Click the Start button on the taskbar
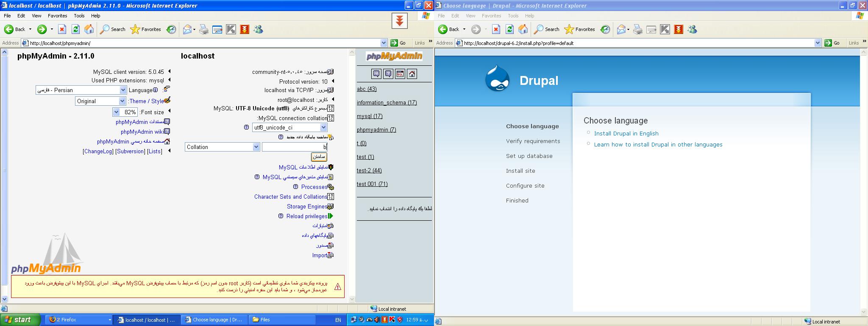Screen dimensions: 868x326 pos(20,320)
